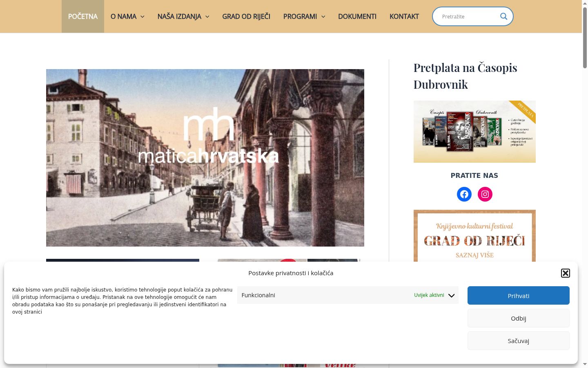Close the cookie settings dialog

566,273
